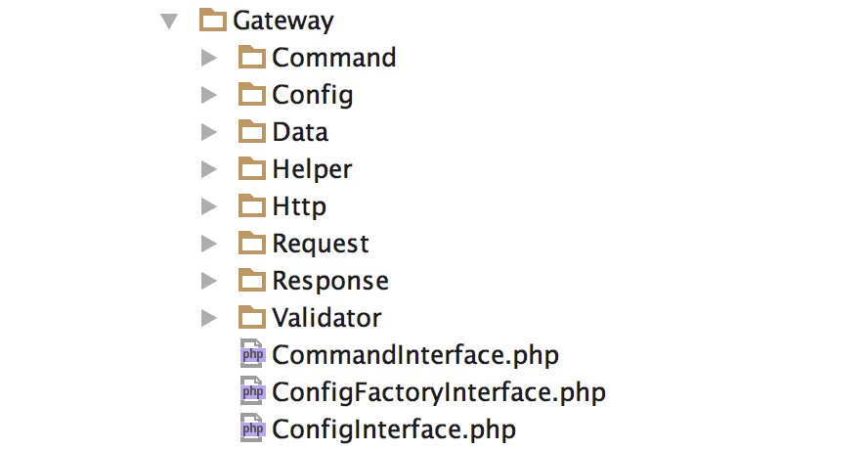Click the Validator folder icon

pos(252,317)
